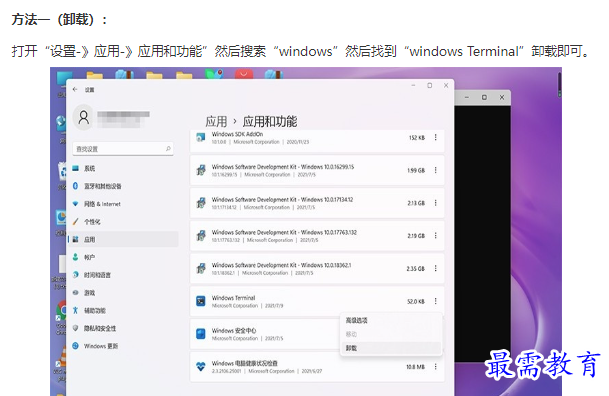Click the network icon in the sidebar
Image resolution: width=609 pixels, height=396 pixels.
[x=75, y=203]
